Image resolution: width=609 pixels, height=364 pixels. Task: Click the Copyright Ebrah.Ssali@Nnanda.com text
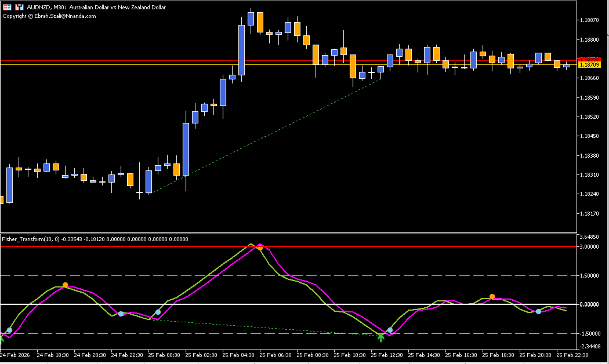[49, 16]
